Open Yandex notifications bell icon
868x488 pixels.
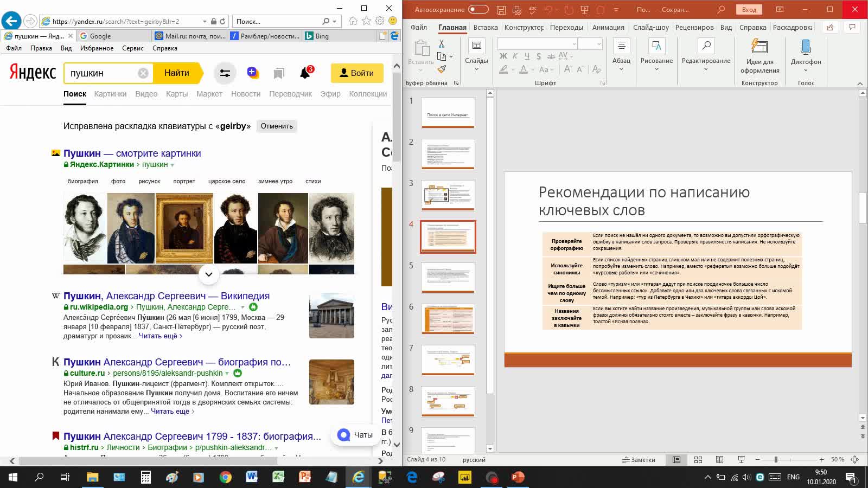coord(305,73)
